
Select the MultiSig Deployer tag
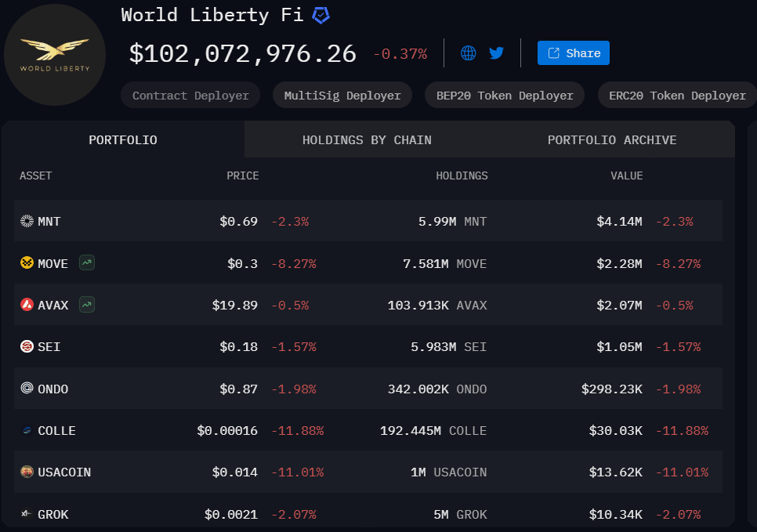[x=342, y=96]
